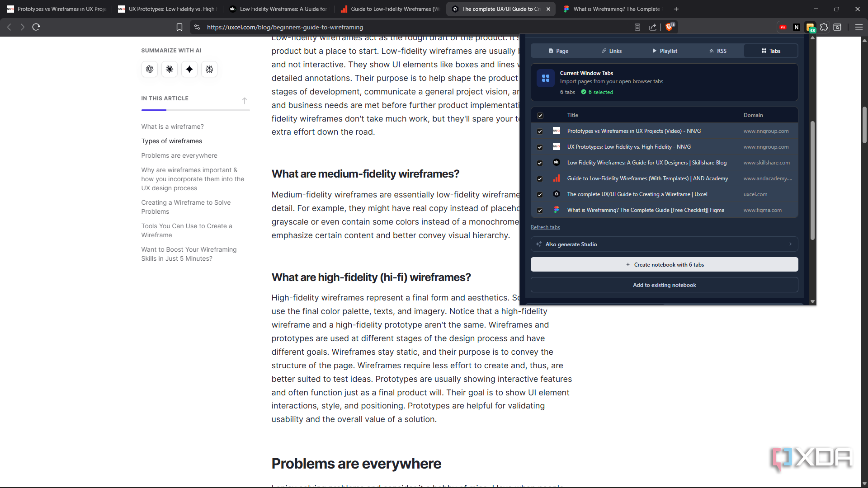868x488 pixels.
Task: Reload the current page
Action: pos(36,27)
